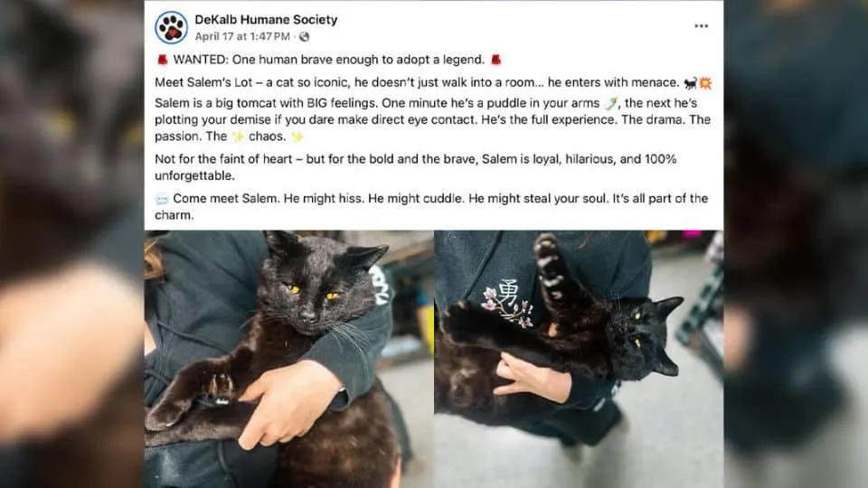Open the DeKalb Humane Society page link
868x488 pixels.
click(266, 19)
